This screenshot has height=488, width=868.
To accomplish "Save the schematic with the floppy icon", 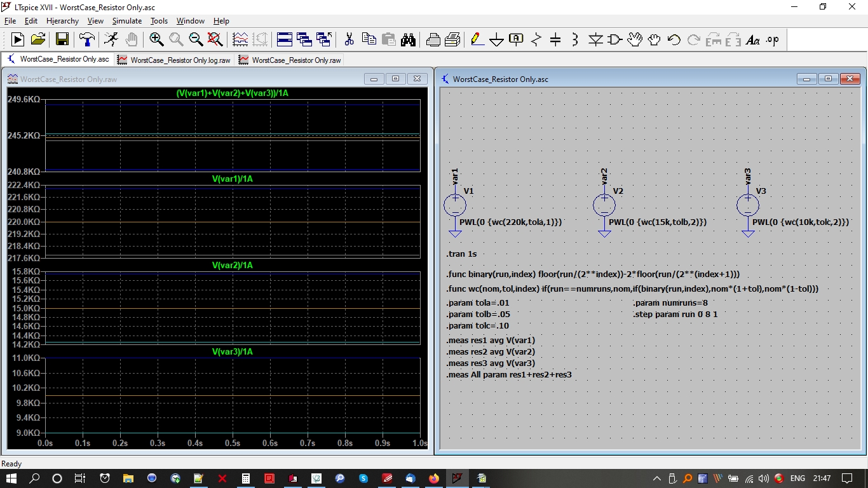I will [62, 40].
